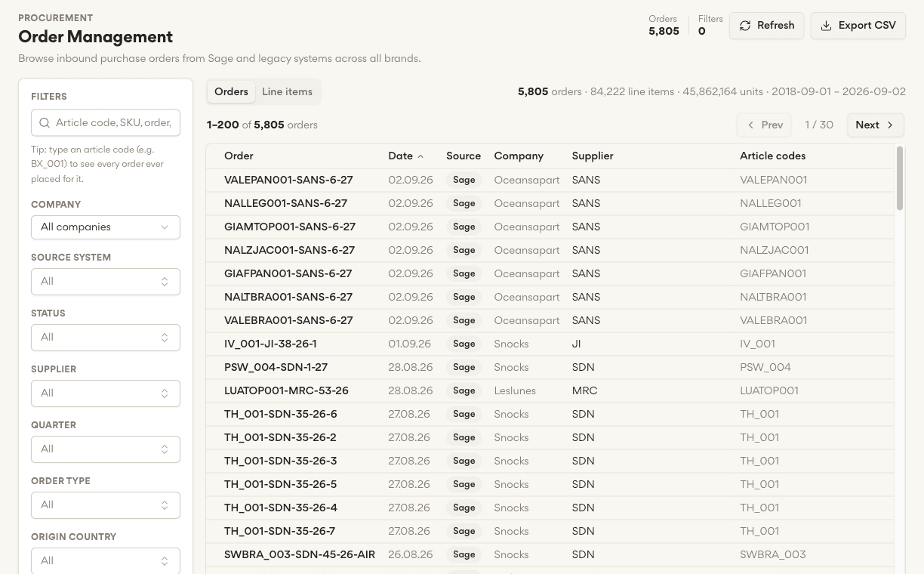Click the sort arrow on the Date column
The image size is (924, 574).
420,156
